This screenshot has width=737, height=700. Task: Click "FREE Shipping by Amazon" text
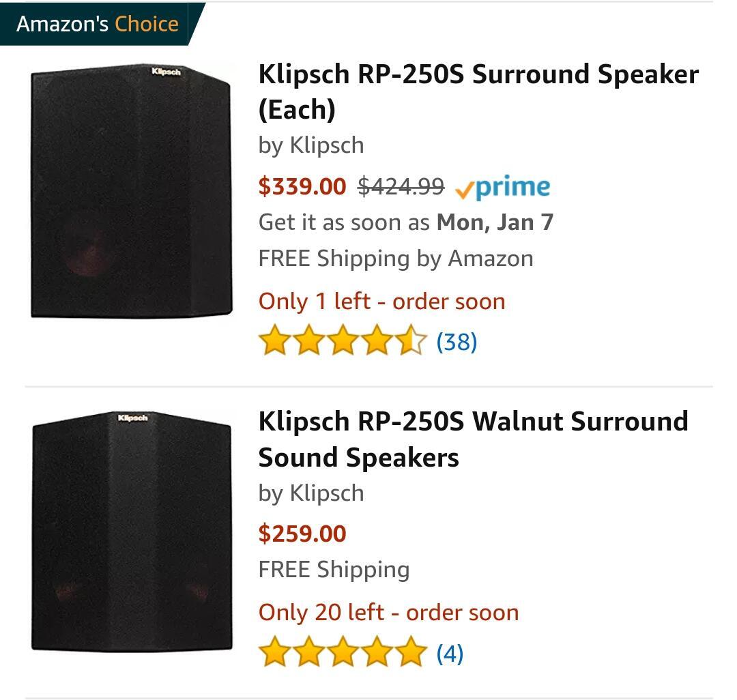(395, 259)
